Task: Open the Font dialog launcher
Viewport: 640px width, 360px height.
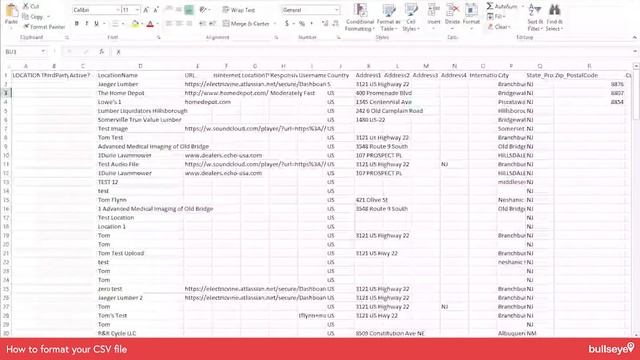Action: pos(158,38)
